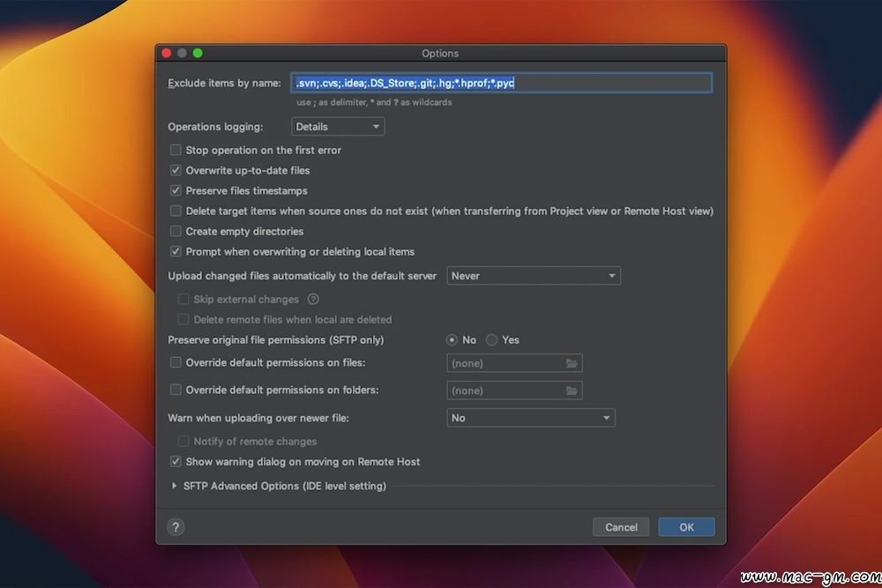Toggle Prompt when overwriting or deleting local items
The width and height of the screenshot is (882, 588).
176,251
